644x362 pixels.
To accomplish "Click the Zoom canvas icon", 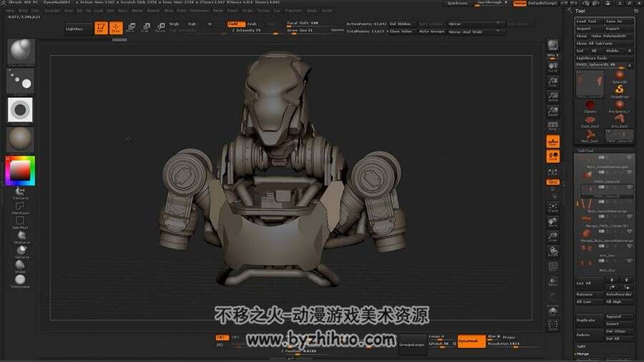I will point(553,82).
